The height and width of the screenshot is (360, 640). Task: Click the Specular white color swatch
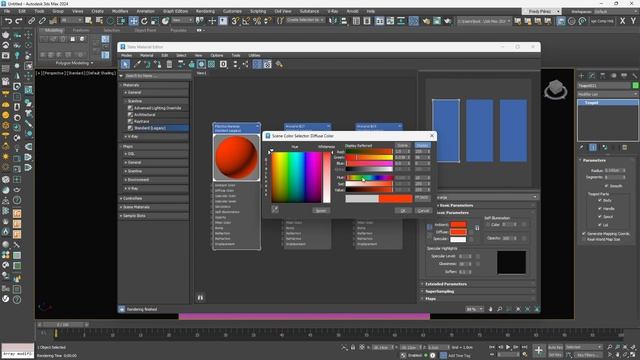pyautogui.click(x=458, y=239)
